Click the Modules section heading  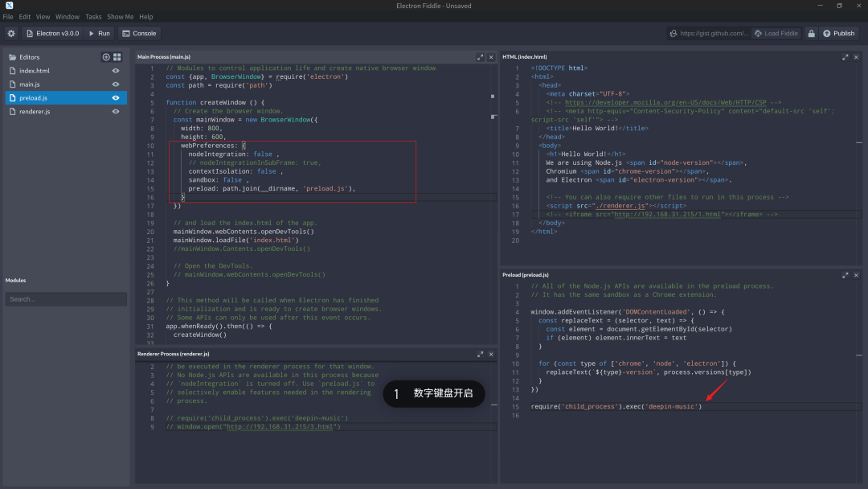[15, 280]
